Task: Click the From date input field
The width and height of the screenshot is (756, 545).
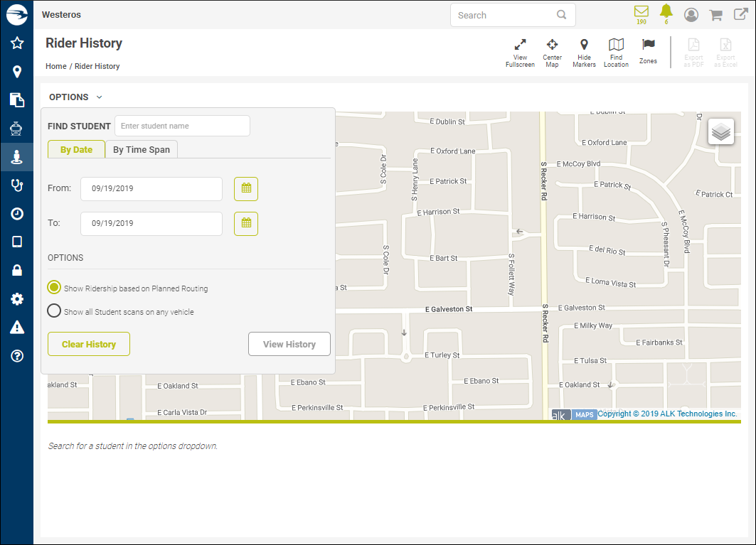Action: pos(151,189)
